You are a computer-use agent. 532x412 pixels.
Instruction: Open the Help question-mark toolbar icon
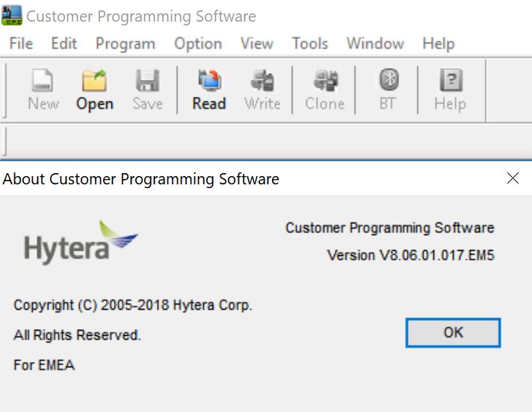click(x=451, y=90)
